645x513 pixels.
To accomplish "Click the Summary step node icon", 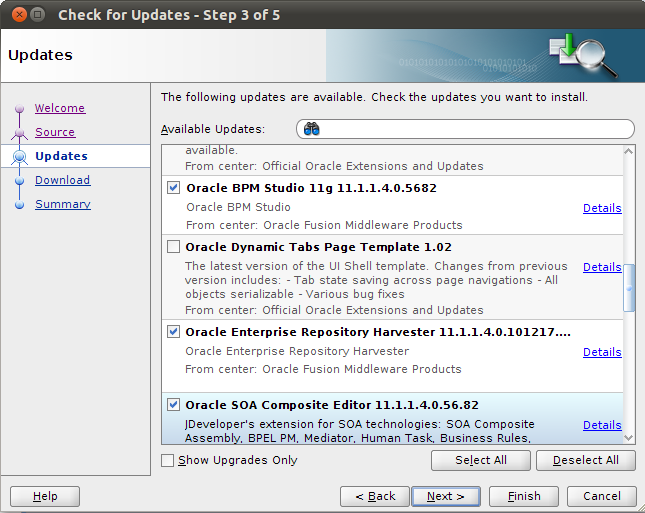I will pos(19,204).
